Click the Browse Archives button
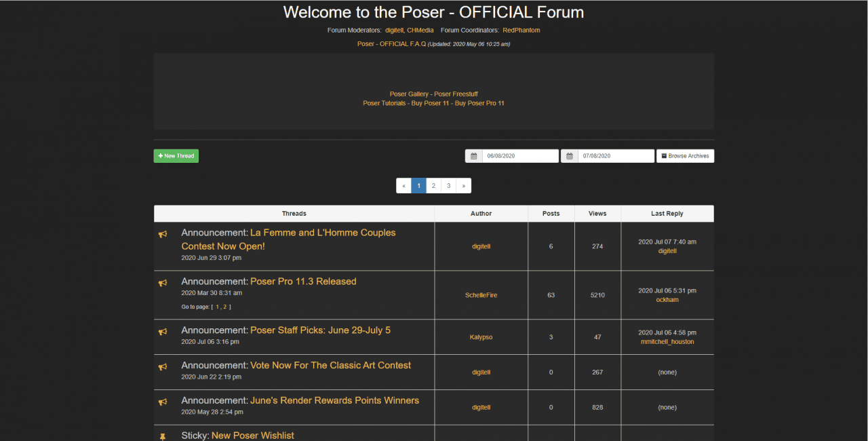 pos(685,155)
